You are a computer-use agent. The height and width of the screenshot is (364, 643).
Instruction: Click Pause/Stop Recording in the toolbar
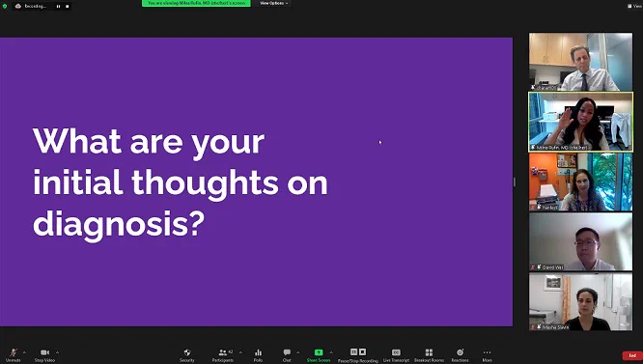(357, 355)
